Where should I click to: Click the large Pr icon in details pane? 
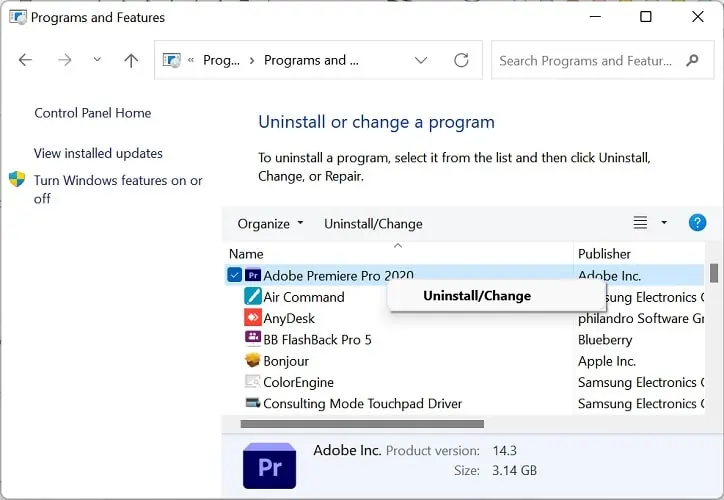click(270, 465)
